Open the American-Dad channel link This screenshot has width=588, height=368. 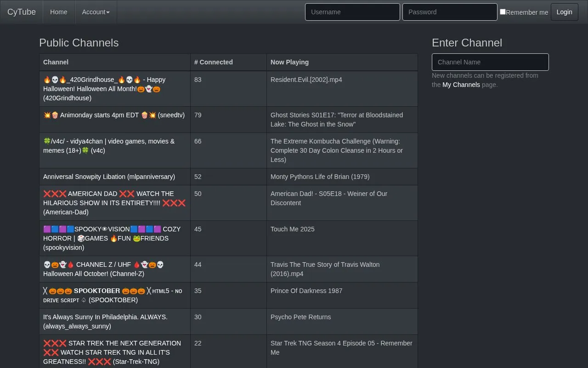[114, 203]
